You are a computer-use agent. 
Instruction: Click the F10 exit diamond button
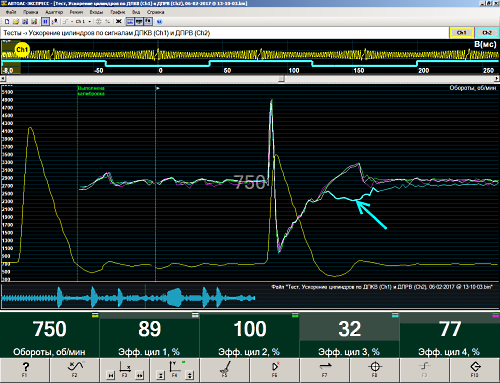475,370
